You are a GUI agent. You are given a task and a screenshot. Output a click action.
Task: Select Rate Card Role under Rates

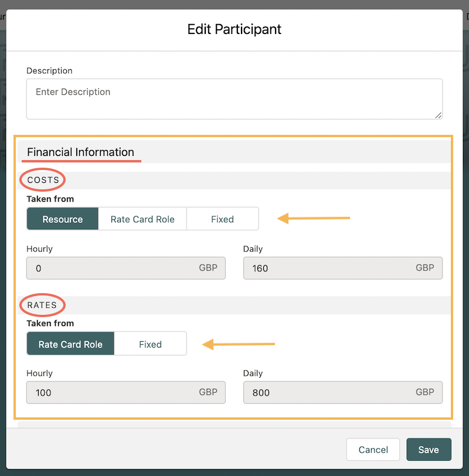click(x=70, y=344)
